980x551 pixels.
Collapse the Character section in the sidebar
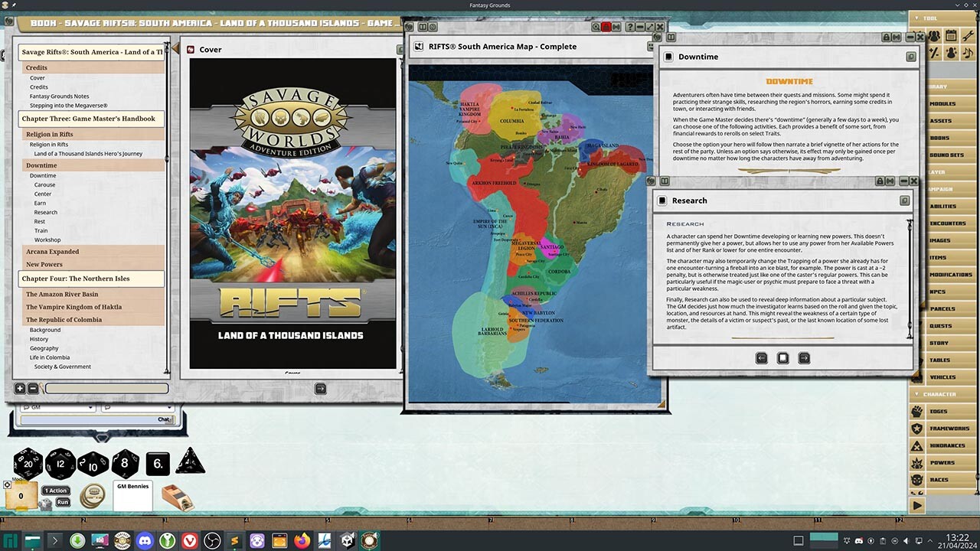coord(940,394)
